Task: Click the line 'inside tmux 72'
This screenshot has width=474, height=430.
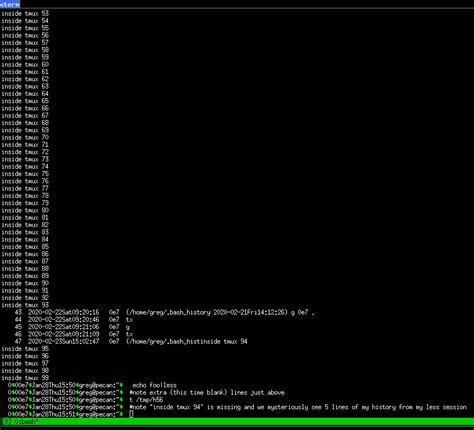Action: point(25,152)
